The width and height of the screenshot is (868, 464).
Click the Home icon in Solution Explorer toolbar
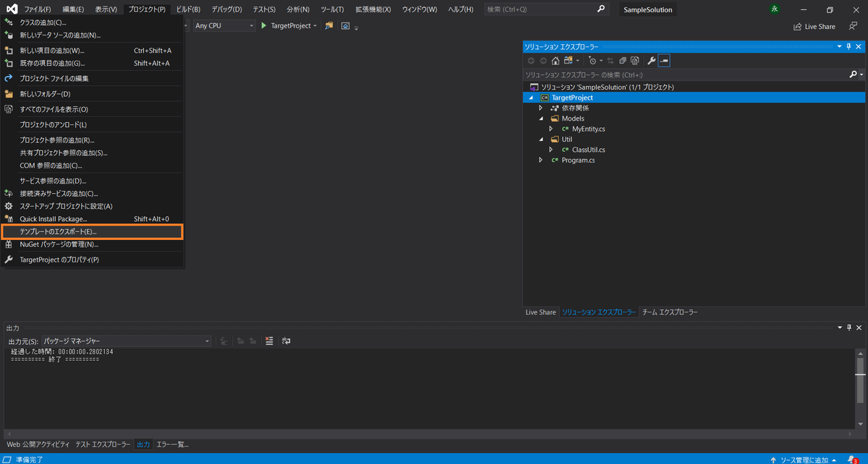click(556, 61)
